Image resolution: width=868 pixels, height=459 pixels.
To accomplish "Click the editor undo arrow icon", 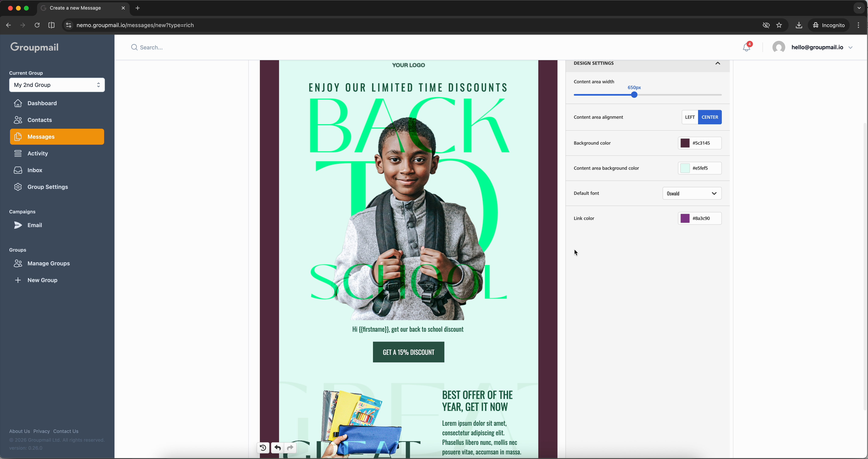I will (x=277, y=448).
